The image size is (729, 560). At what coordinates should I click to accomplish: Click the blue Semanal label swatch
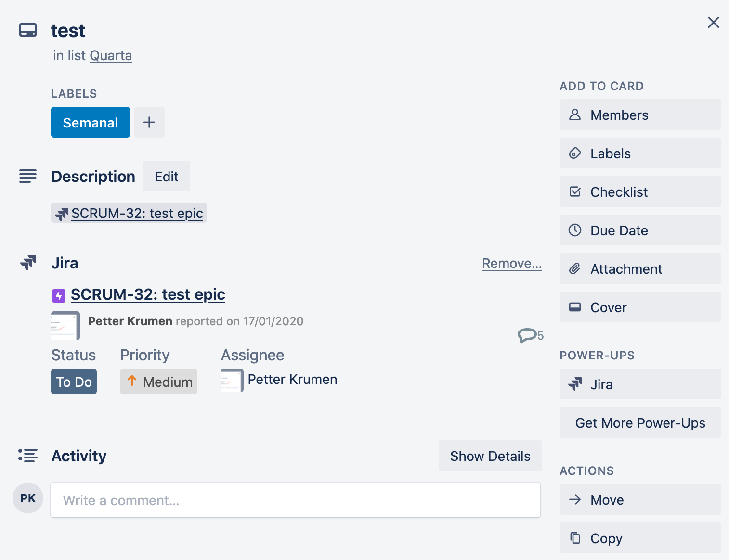[90, 122]
